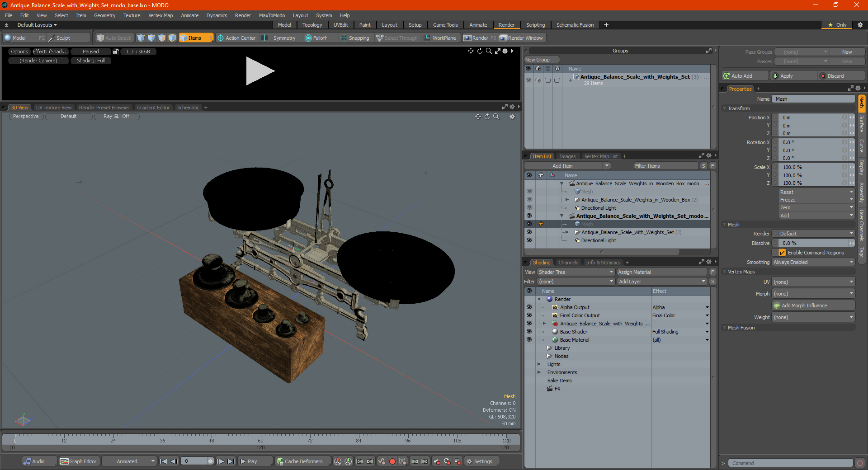Select the Sculpt mode tool
Viewport: 868px width, 470px height.
click(68, 38)
